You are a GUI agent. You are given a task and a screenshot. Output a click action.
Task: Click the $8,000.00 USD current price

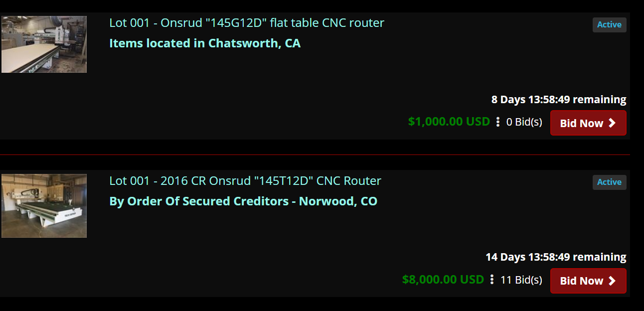point(443,279)
